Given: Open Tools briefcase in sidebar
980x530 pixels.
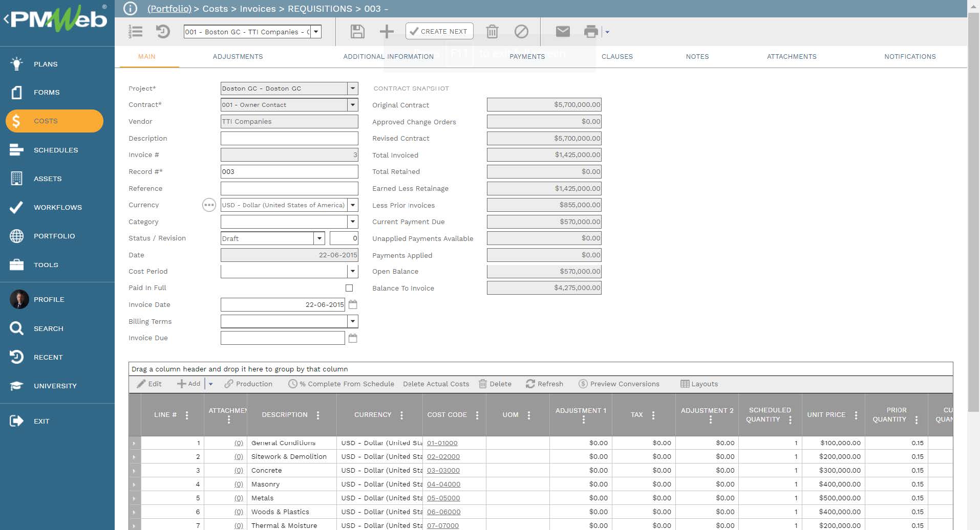Looking at the screenshot, I should (16, 264).
